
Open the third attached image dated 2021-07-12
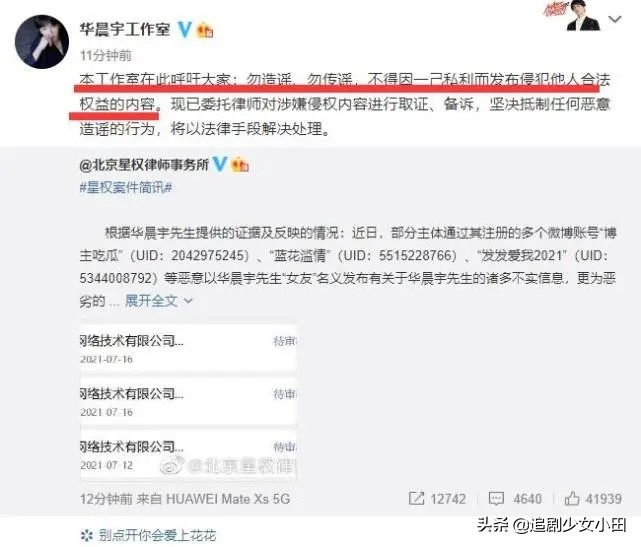tap(188, 454)
